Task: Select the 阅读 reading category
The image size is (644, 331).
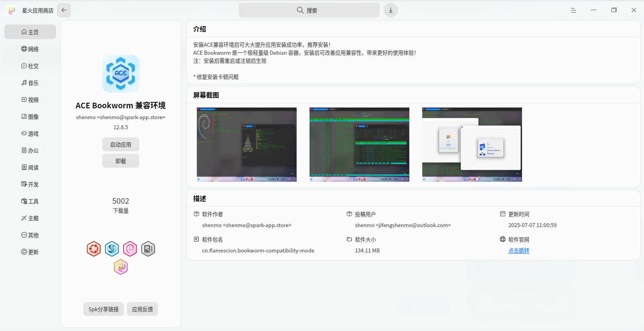Action: 30,167
